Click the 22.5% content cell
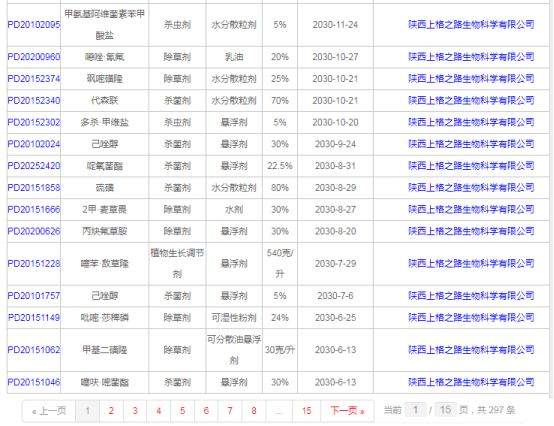 point(280,166)
